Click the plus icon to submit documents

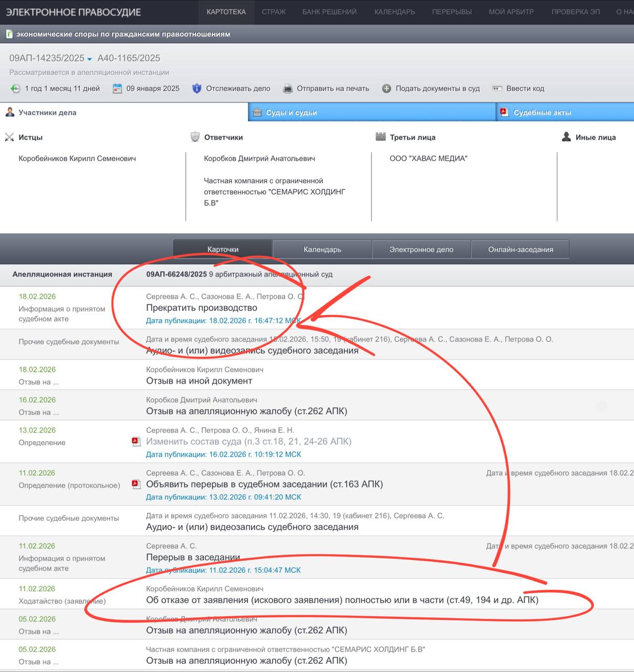387,89
